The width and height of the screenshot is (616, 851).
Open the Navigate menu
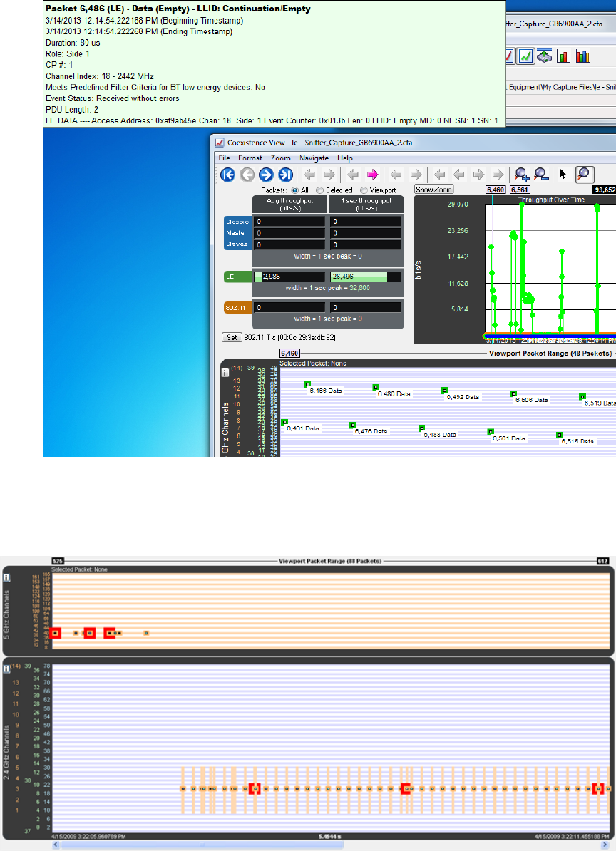pyautogui.click(x=314, y=158)
